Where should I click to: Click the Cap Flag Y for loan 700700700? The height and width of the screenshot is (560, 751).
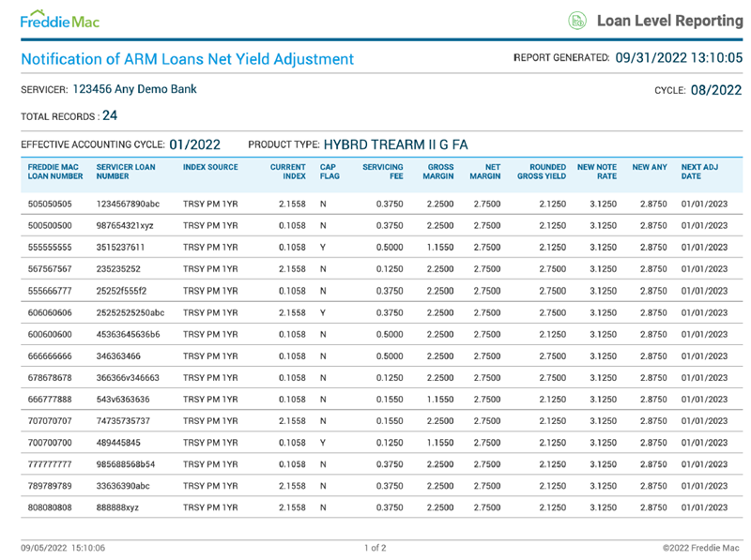coord(323,443)
